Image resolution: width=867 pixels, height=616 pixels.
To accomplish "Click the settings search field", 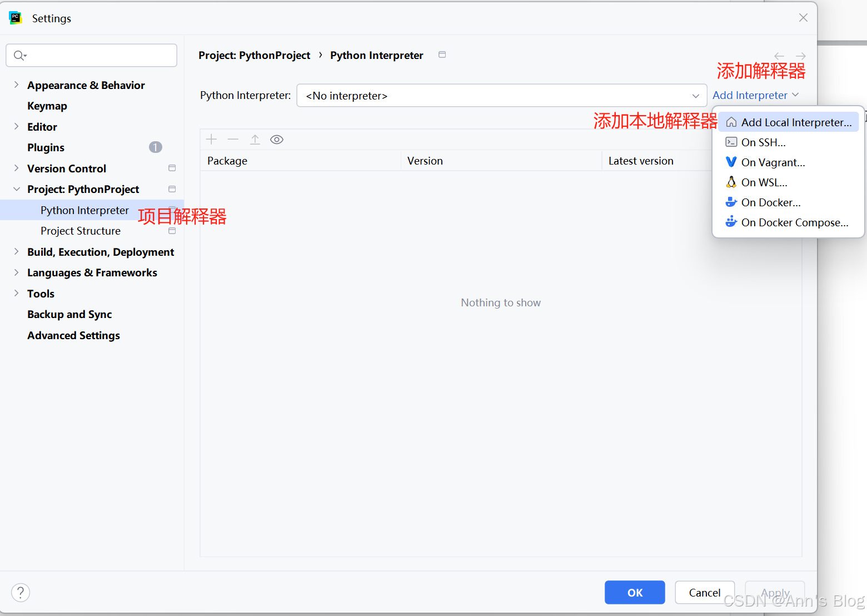I will click(92, 55).
